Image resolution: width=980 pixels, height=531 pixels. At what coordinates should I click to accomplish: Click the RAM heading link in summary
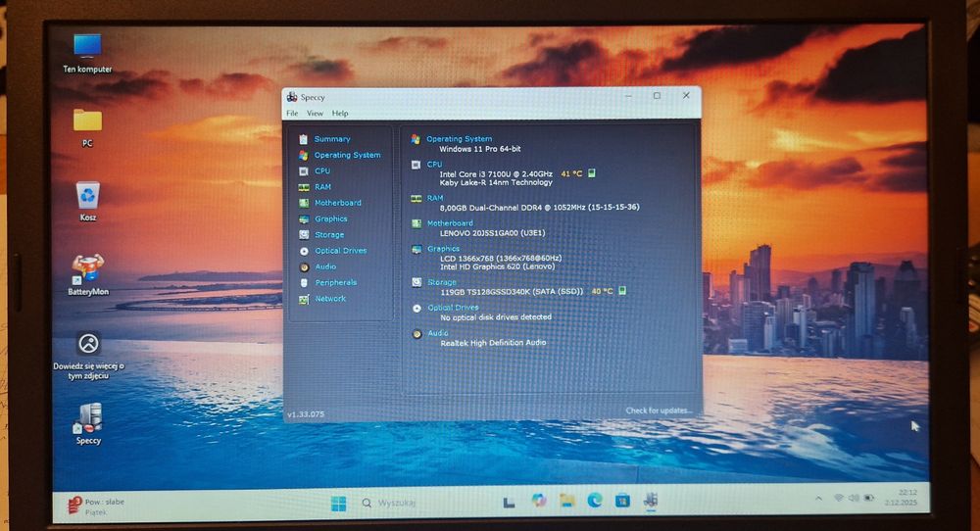[435, 198]
